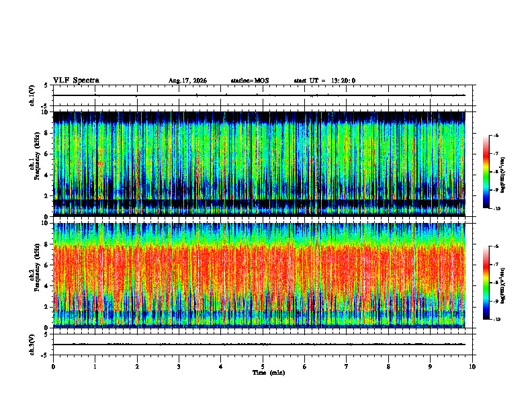Click the "10" tick on the time axis
The width and height of the screenshot is (532, 411).
tap(472, 367)
